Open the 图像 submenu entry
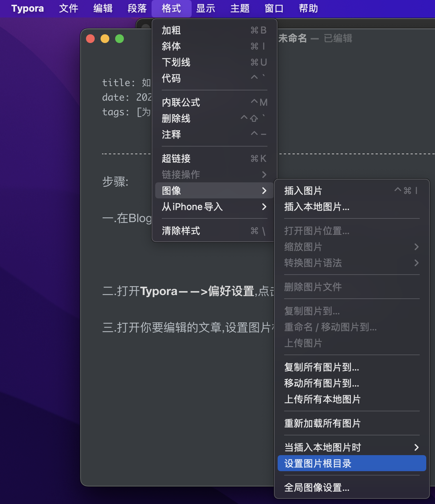 214,191
